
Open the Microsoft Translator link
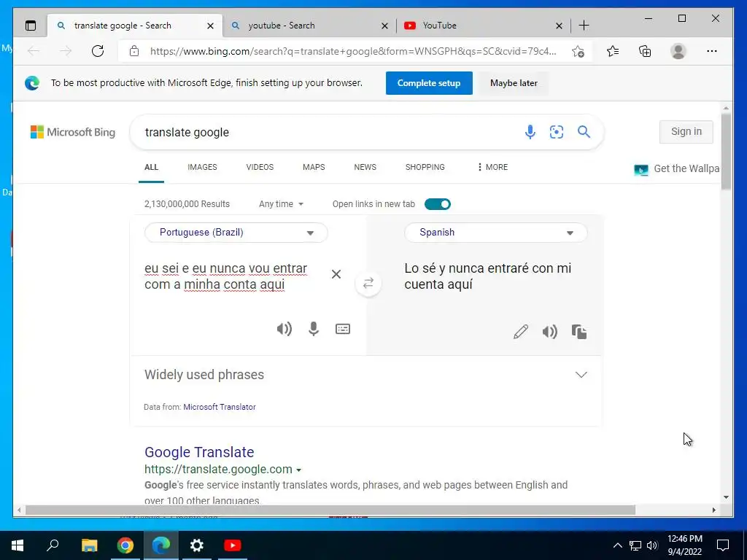pos(220,407)
